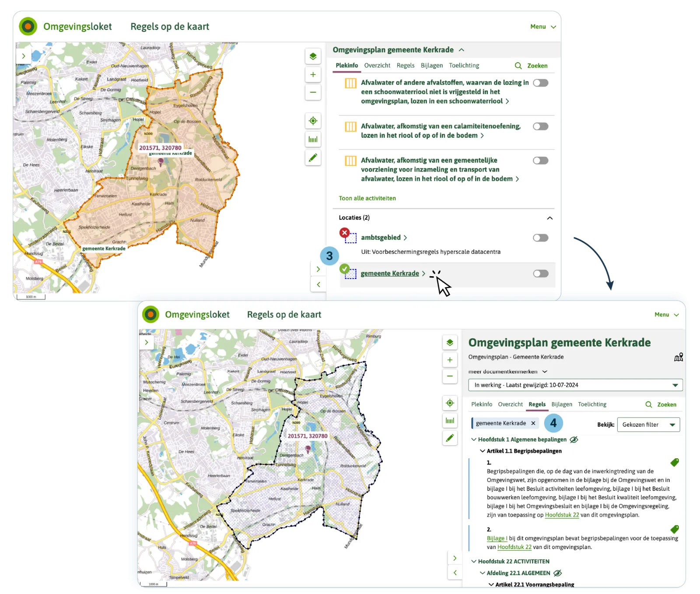Viewport: 700px width, 594px height.
Task: Toggle gemeente Kerkrade location switch
Action: click(541, 274)
